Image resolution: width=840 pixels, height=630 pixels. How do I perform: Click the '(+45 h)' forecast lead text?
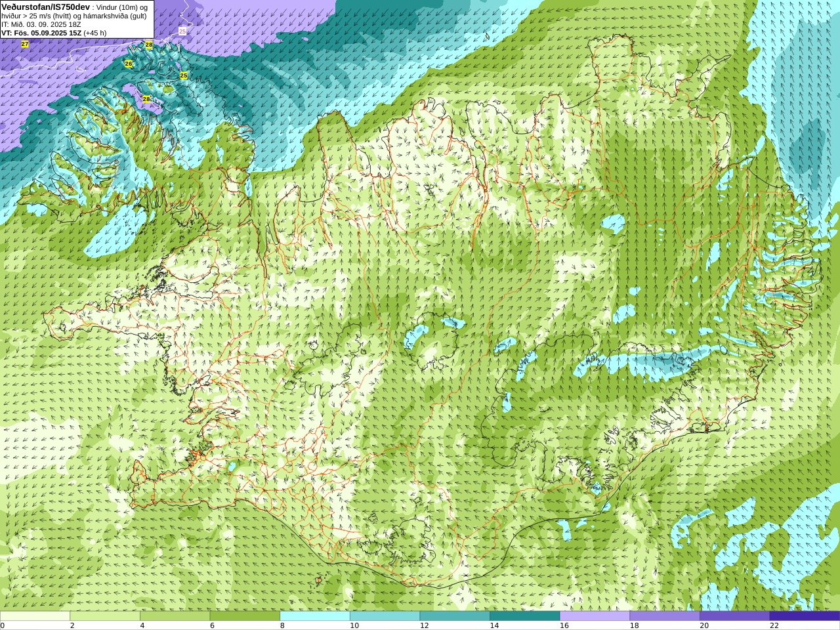94,33
